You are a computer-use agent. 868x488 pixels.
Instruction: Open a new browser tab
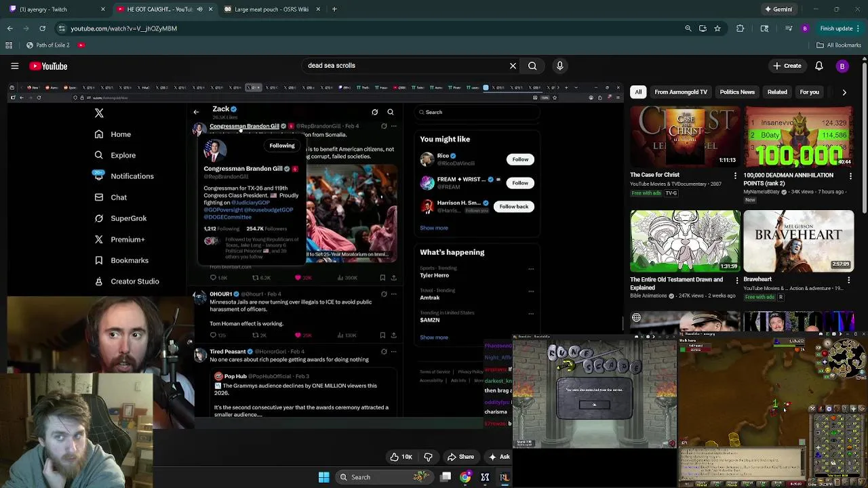(x=334, y=9)
